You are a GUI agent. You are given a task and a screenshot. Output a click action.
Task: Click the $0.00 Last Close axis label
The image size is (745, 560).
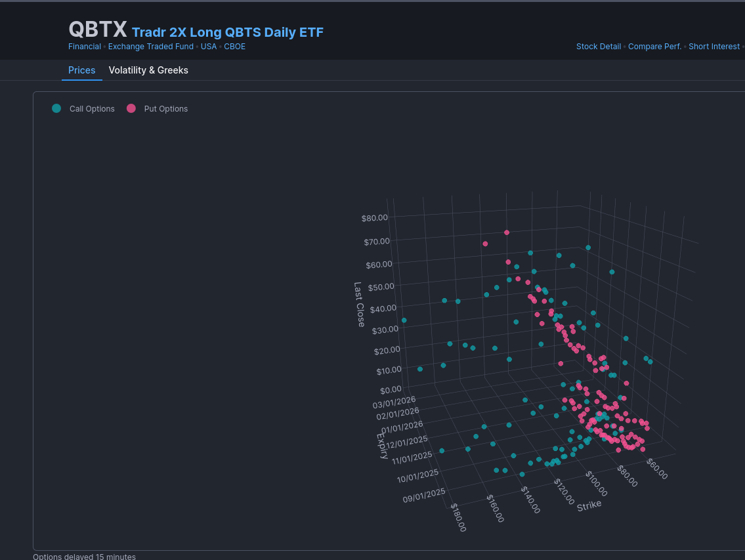[391, 390]
